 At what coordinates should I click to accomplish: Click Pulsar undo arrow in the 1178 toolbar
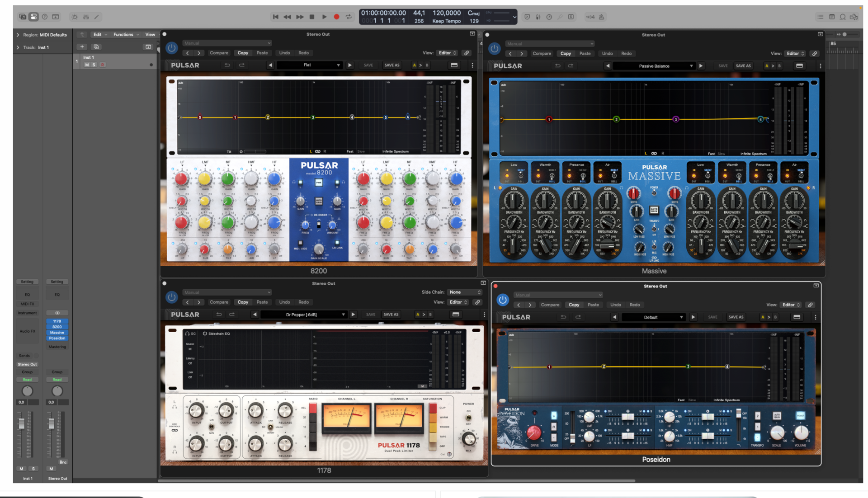219,315
